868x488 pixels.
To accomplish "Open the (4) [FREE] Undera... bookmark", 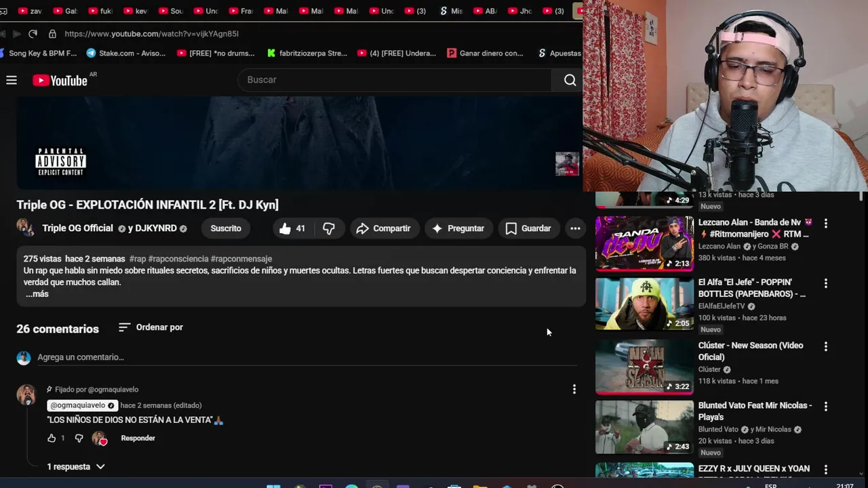I will [397, 54].
